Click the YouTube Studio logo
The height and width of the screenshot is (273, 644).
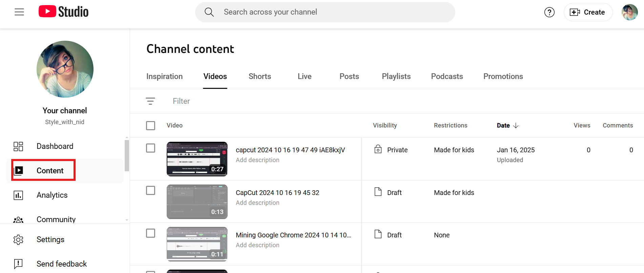(63, 12)
